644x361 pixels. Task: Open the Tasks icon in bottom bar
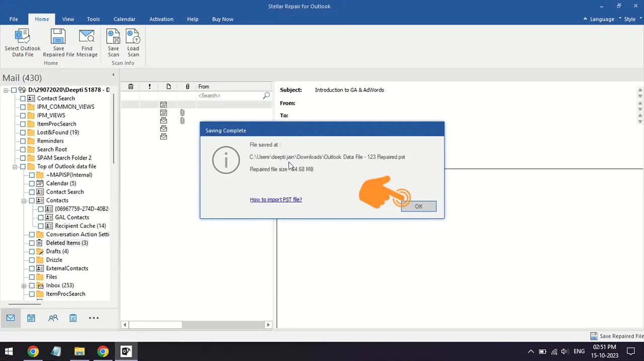point(73,318)
